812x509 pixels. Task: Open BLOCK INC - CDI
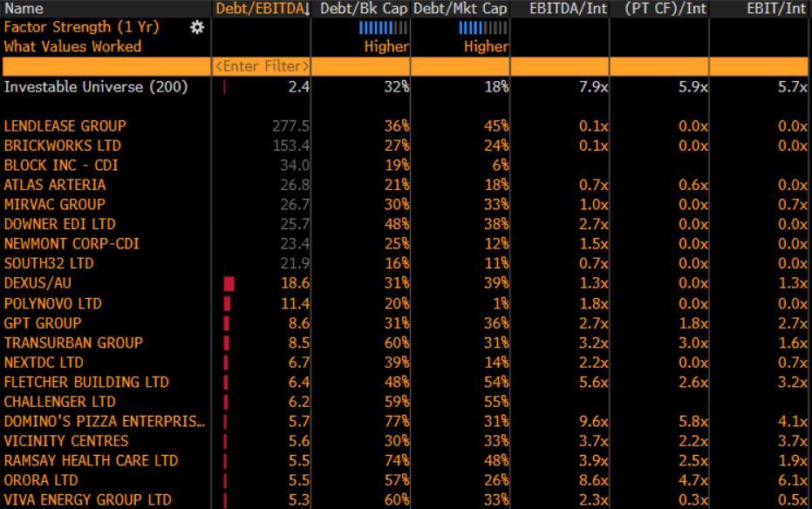point(61,166)
